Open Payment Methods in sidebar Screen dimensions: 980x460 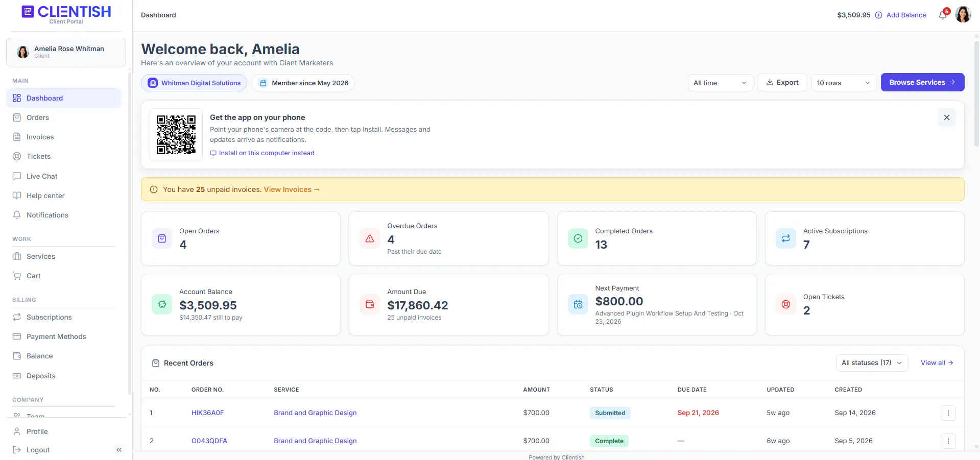click(x=63, y=336)
